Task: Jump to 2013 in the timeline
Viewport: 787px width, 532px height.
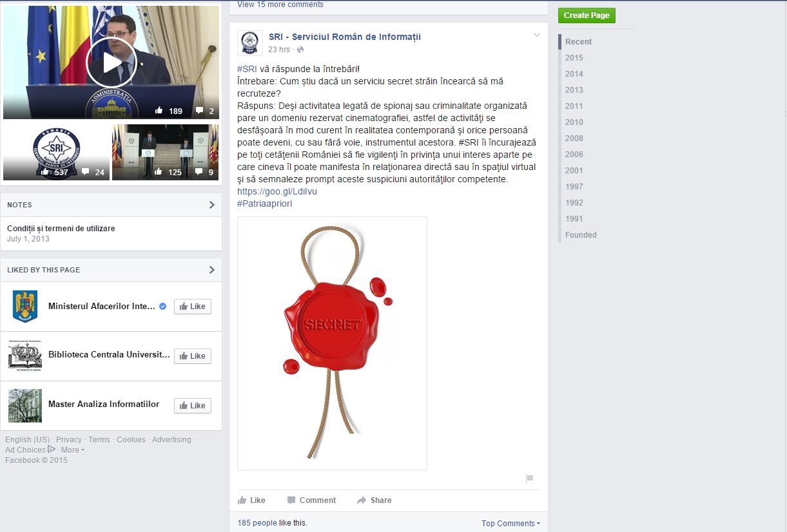Action: click(574, 90)
